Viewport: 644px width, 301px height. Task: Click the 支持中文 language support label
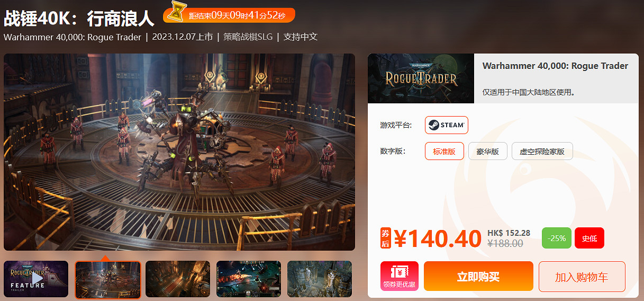(301, 37)
